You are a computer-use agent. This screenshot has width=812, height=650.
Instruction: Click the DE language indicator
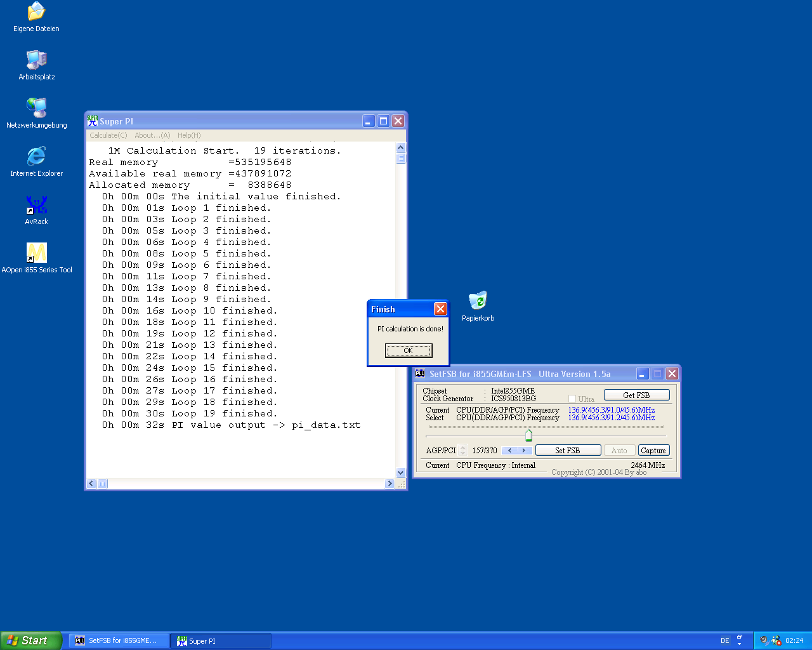click(x=724, y=640)
